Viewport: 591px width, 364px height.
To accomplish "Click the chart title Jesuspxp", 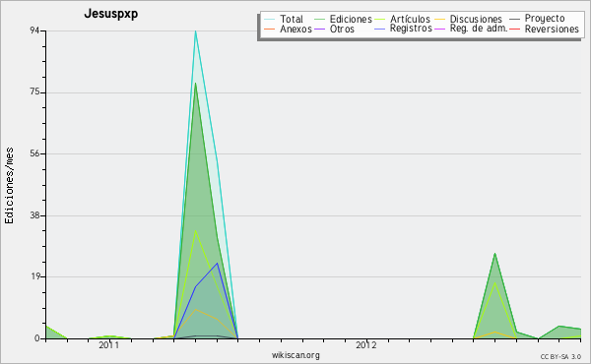I will point(110,14).
